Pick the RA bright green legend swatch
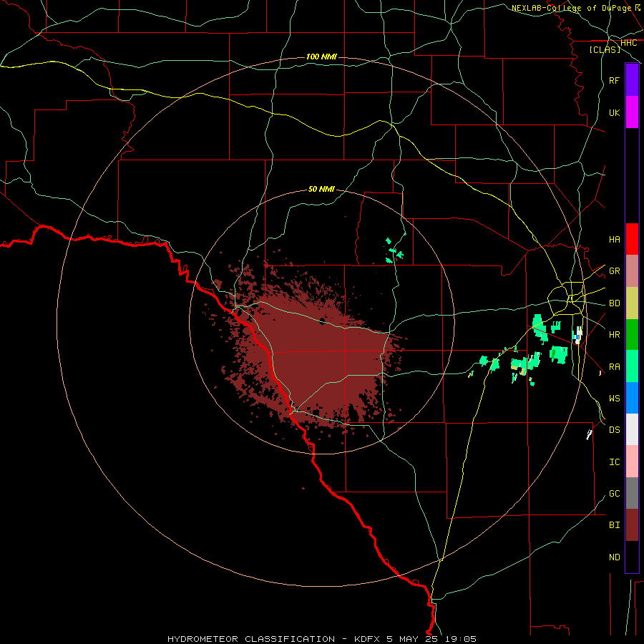The height and width of the screenshot is (644, 644). (x=632, y=366)
